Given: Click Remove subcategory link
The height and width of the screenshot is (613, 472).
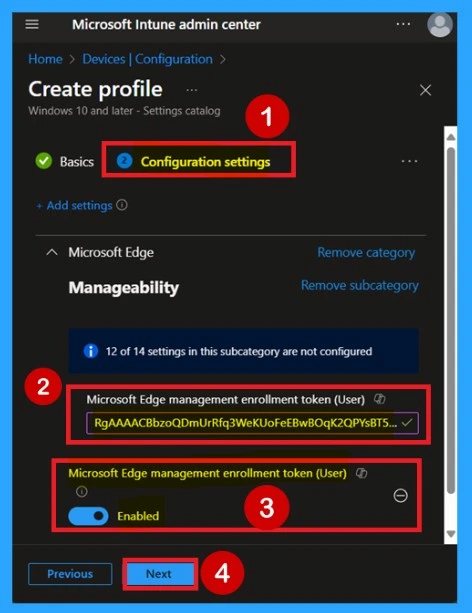Looking at the screenshot, I should point(360,285).
